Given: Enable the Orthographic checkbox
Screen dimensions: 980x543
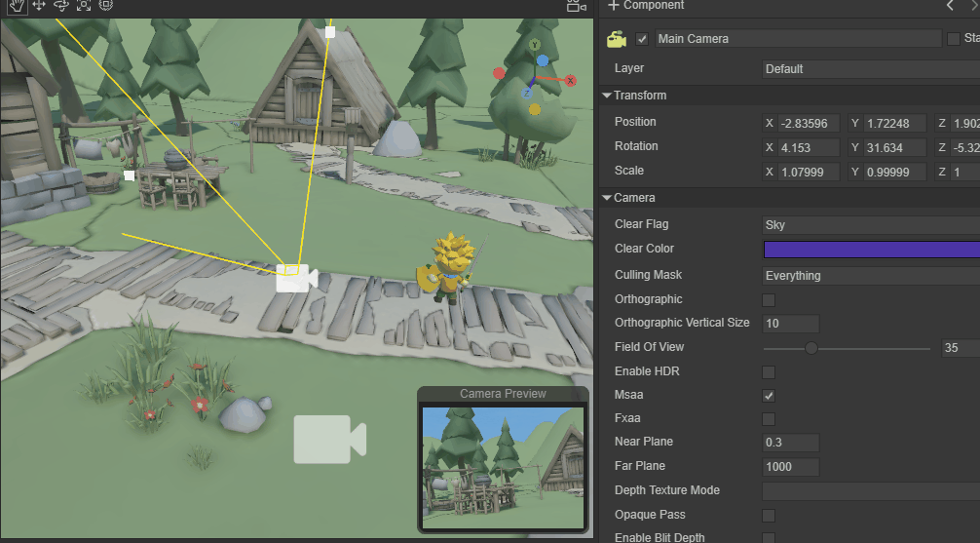Looking at the screenshot, I should coord(769,300).
